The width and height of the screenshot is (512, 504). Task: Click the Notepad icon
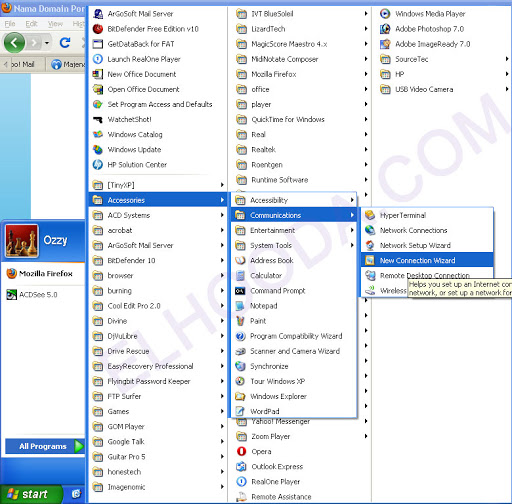point(240,306)
